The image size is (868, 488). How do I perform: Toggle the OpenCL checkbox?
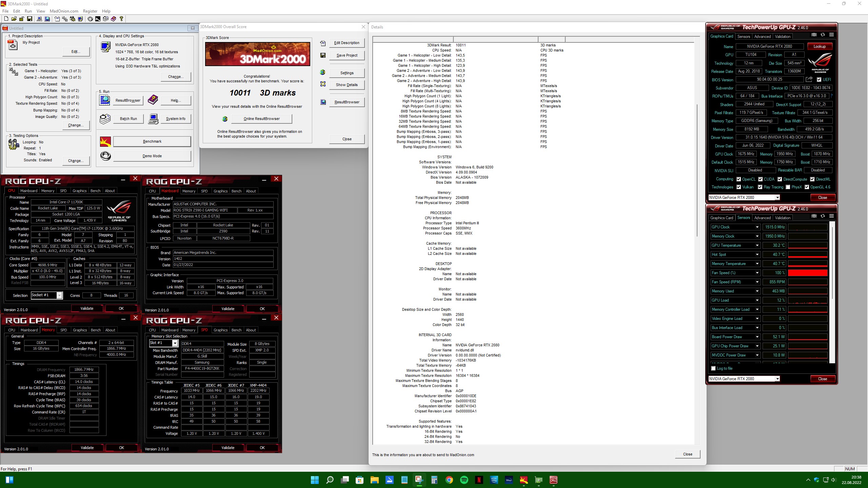739,179
